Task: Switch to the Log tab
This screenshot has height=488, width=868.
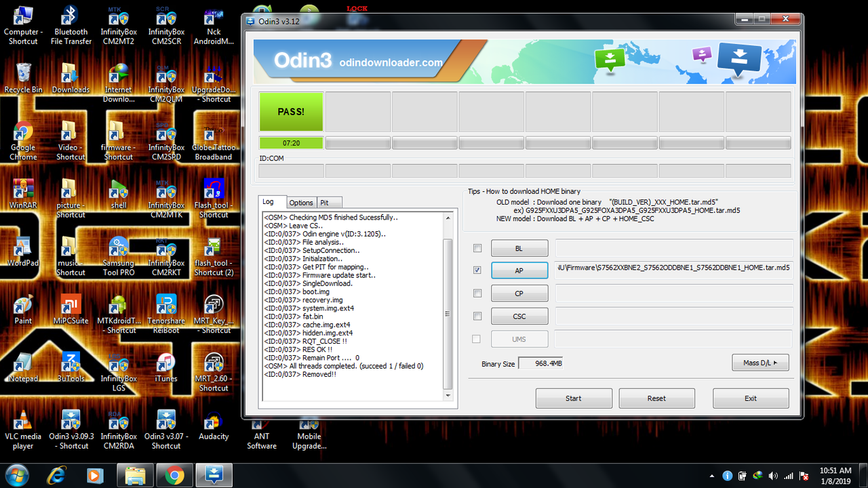Action: tap(271, 202)
